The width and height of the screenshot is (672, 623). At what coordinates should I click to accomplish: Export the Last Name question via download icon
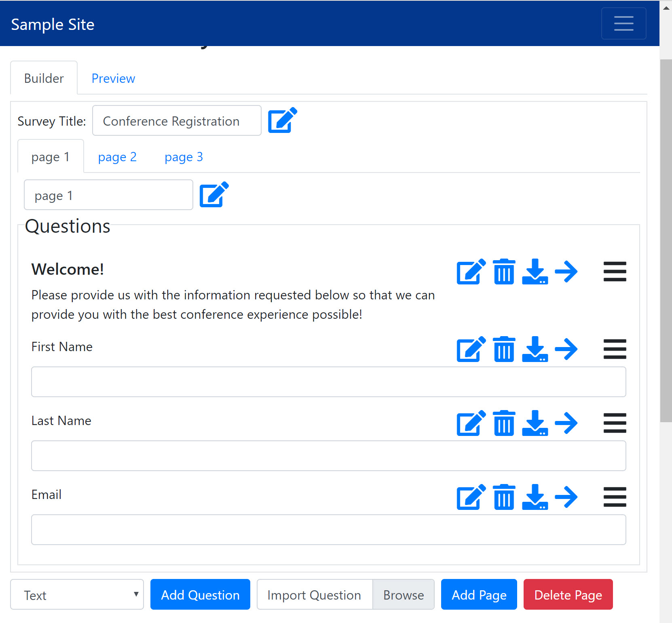coord(535,423)
